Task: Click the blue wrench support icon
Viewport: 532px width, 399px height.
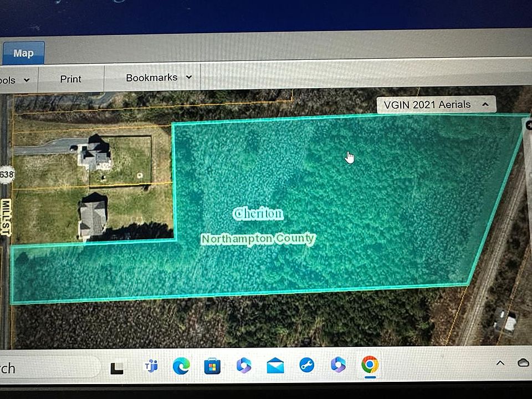Action: [x=306, y=365]
